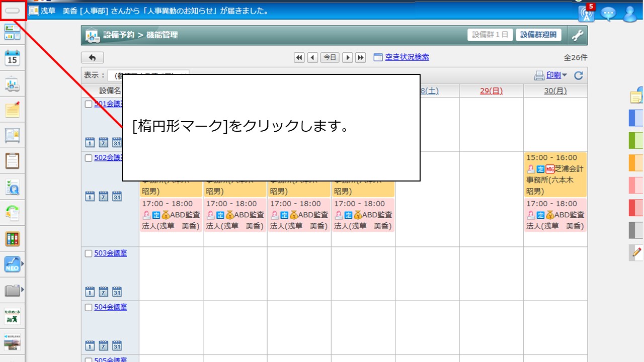Expand the NEO icon submenu arrow

click(x=22, y=263)
